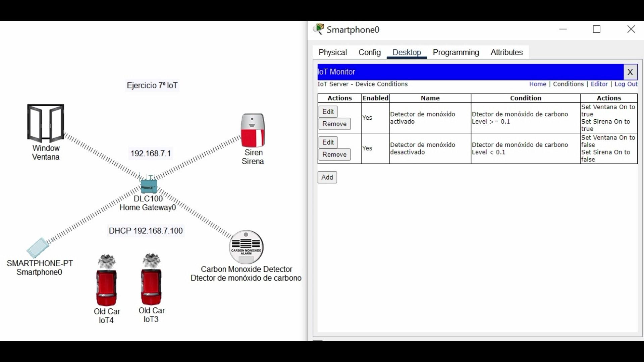Maximize the Smartphone0 window
This screenshot has height=362, width=644.
pyautogui.click(x=596, y=29)
